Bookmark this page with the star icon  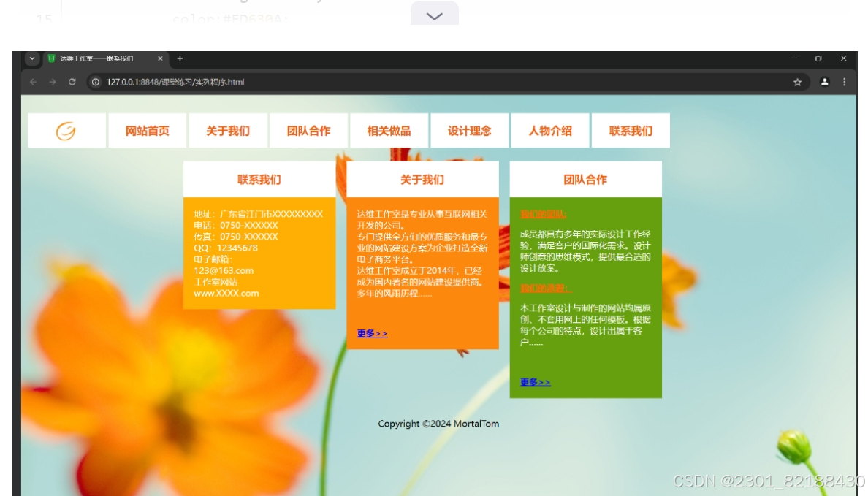tap(798, 82)
